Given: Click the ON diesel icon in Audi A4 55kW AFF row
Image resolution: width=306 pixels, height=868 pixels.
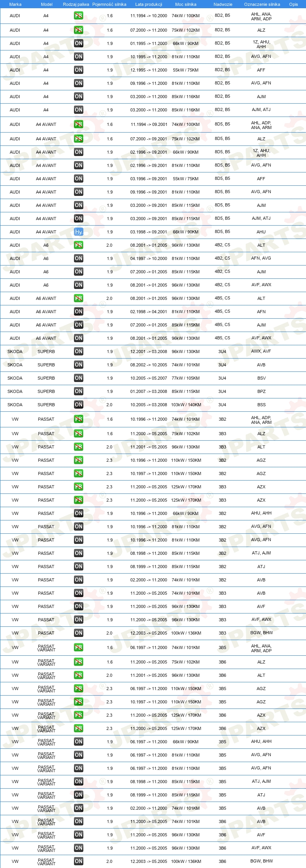Looking at the screenshot, I should (x=79, y=70).
